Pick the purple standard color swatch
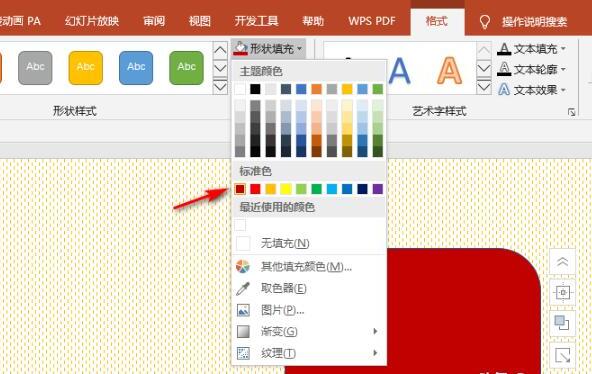The image size is (592, 374). point(378,189)
